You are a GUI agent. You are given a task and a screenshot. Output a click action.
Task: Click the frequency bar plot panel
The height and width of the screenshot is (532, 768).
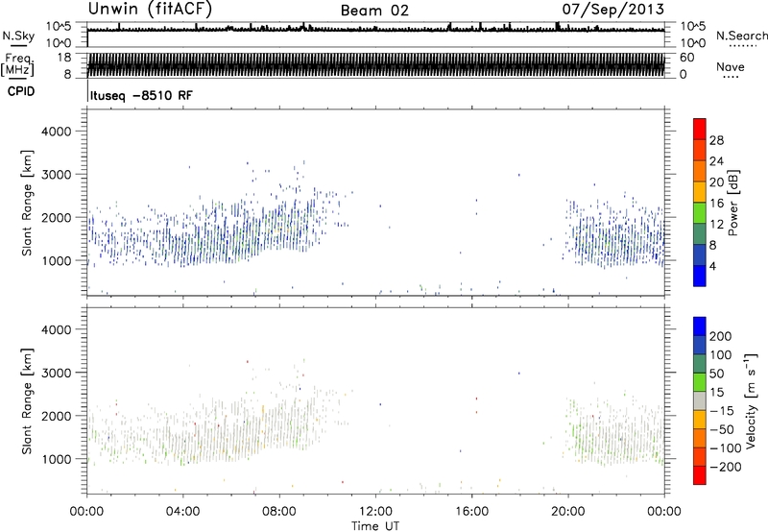(375, 64)
